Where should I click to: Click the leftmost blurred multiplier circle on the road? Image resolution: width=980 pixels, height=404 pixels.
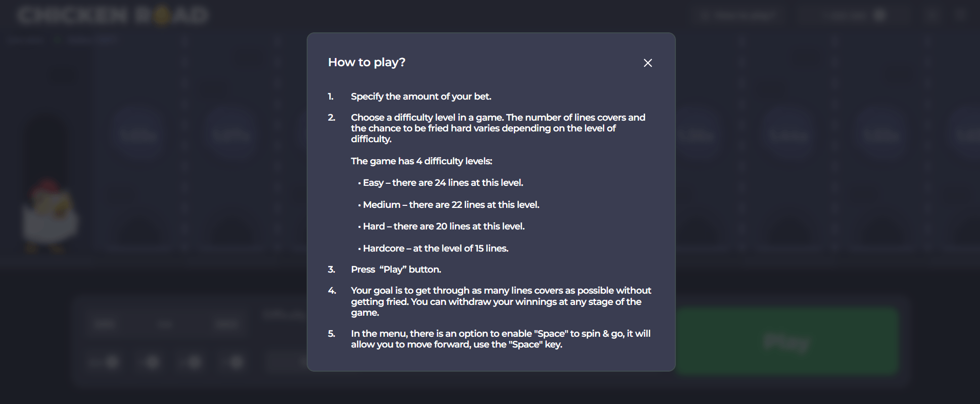coord(137,135)
